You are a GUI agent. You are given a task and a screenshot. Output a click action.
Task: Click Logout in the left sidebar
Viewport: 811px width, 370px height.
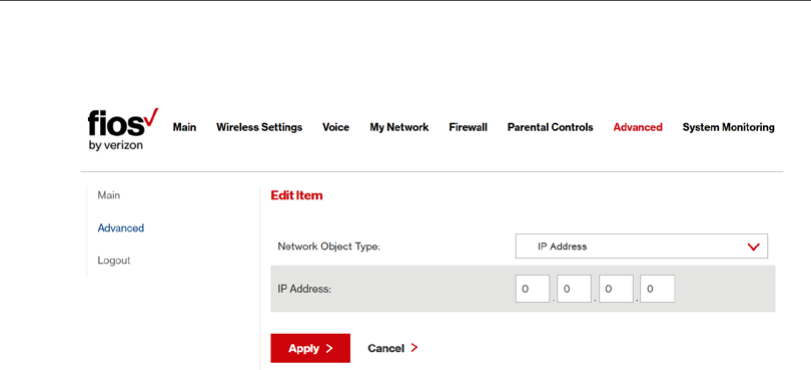coord(114,260)
